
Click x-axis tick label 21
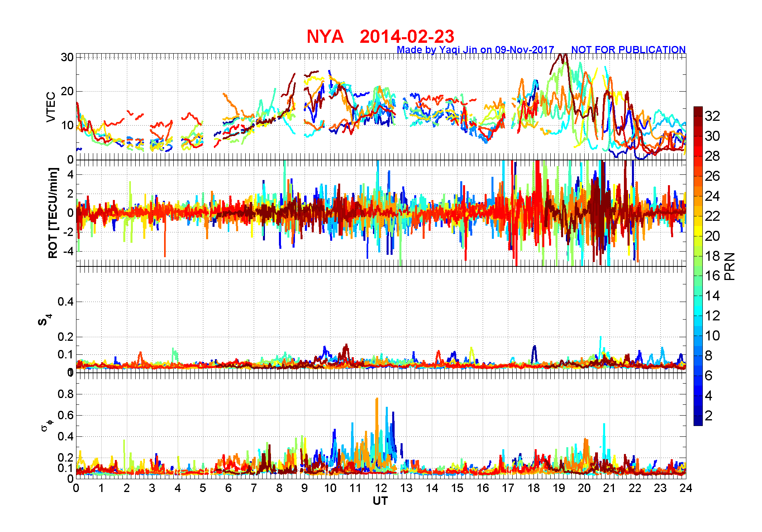[610, 488]
